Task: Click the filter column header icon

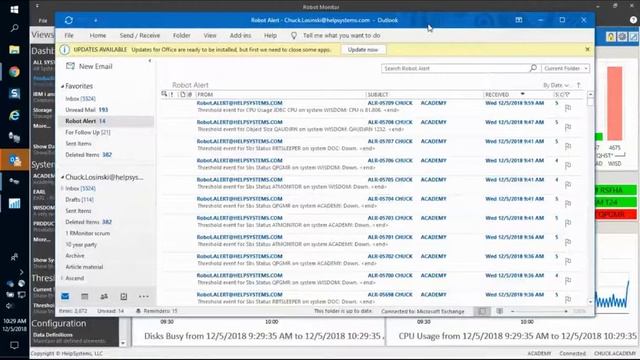Action: pyautogui.click(x=568, y=94)
